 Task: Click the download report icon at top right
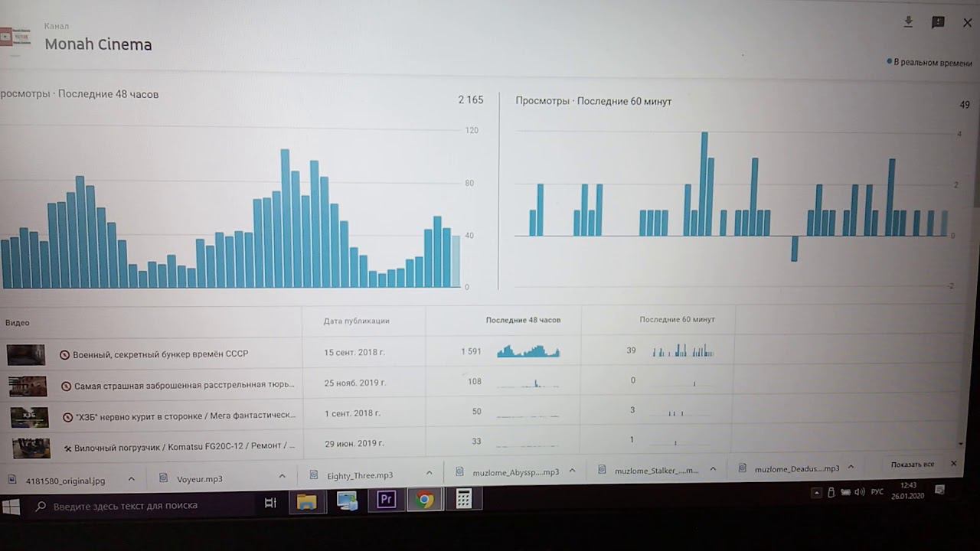tap(908, 22)
